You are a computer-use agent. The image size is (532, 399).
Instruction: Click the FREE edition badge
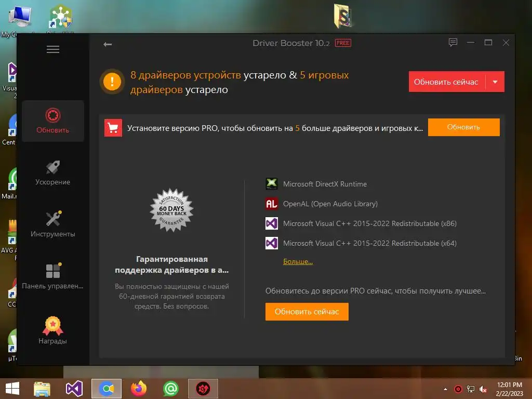click(343, 43)
